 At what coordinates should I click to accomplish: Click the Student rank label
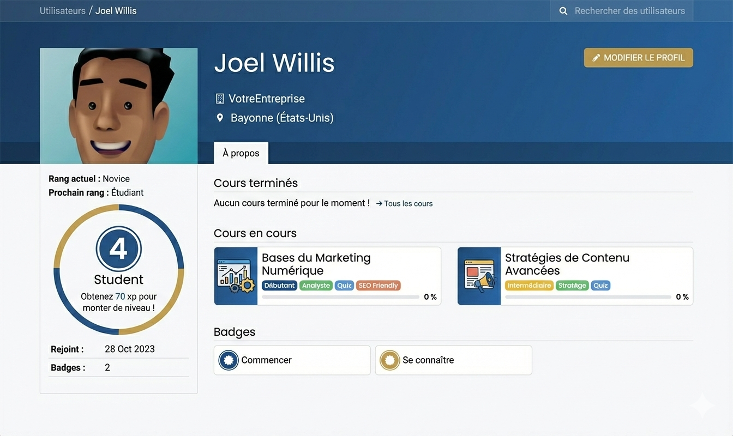[x=119, y=279]
